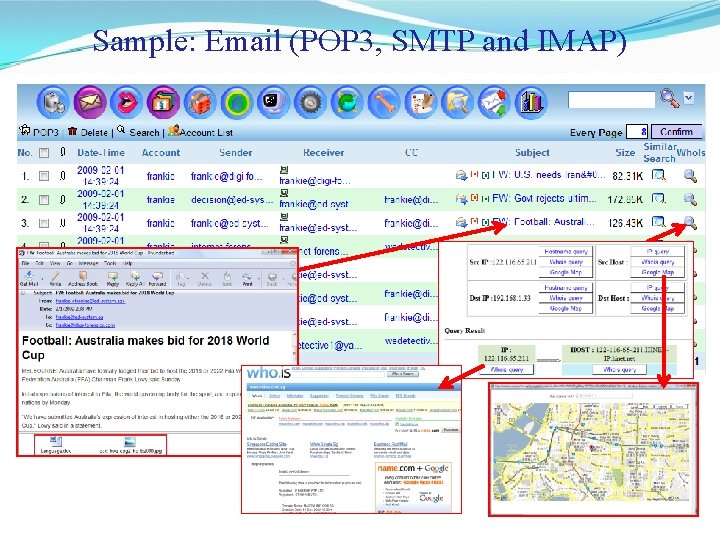
Task: Open Tools menu in Thunderbird window
Action: click(110, 264)
